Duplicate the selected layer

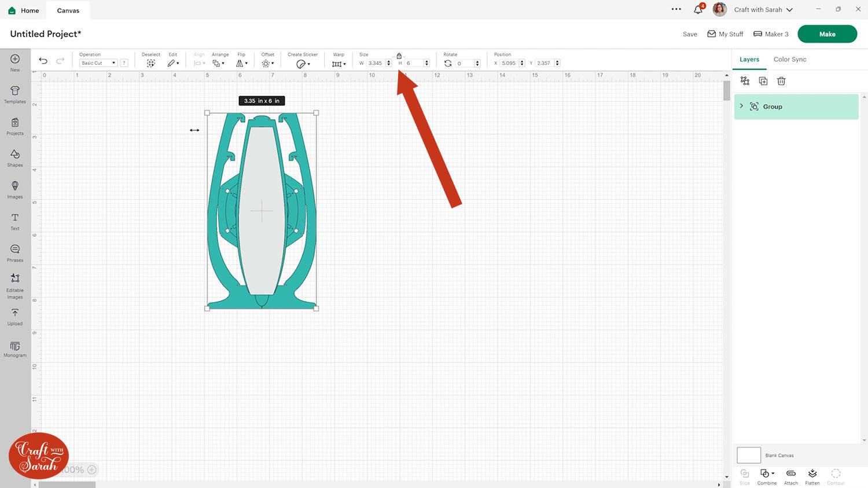(x=763, y=81)
